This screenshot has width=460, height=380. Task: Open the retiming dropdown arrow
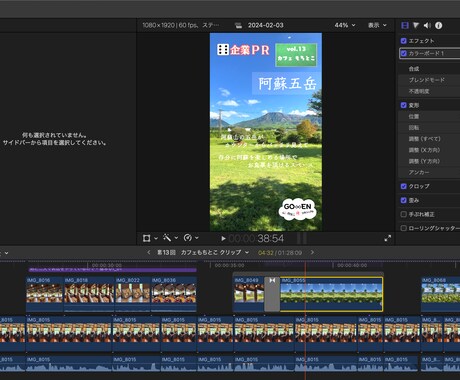(197, 238)
